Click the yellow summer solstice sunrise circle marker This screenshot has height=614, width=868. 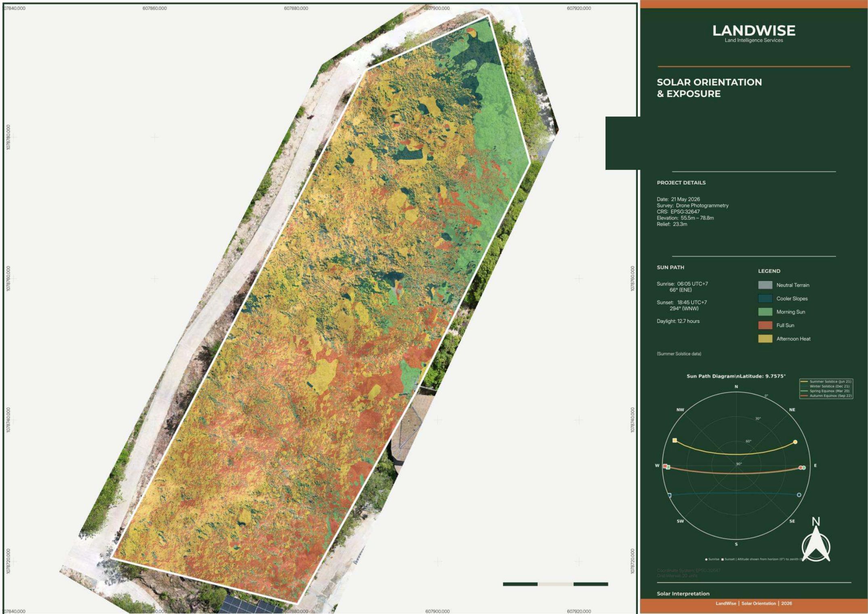click(x=795, y=442)
